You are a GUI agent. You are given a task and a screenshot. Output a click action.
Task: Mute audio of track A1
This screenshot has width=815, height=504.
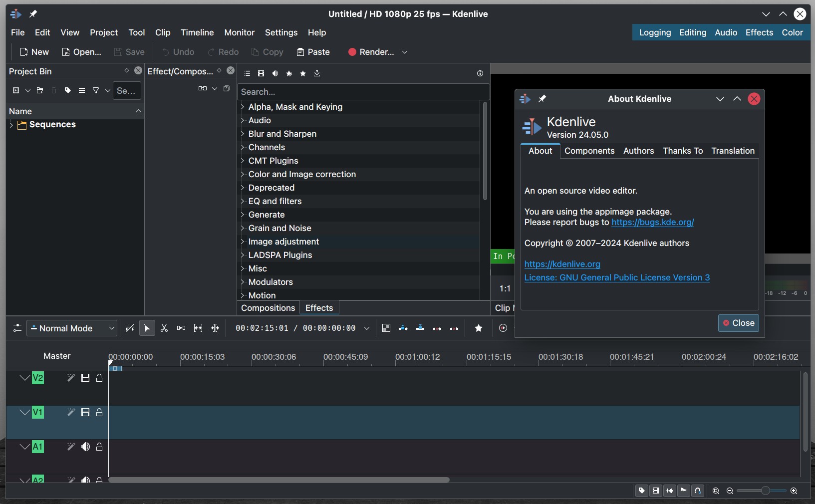[85, 447]
